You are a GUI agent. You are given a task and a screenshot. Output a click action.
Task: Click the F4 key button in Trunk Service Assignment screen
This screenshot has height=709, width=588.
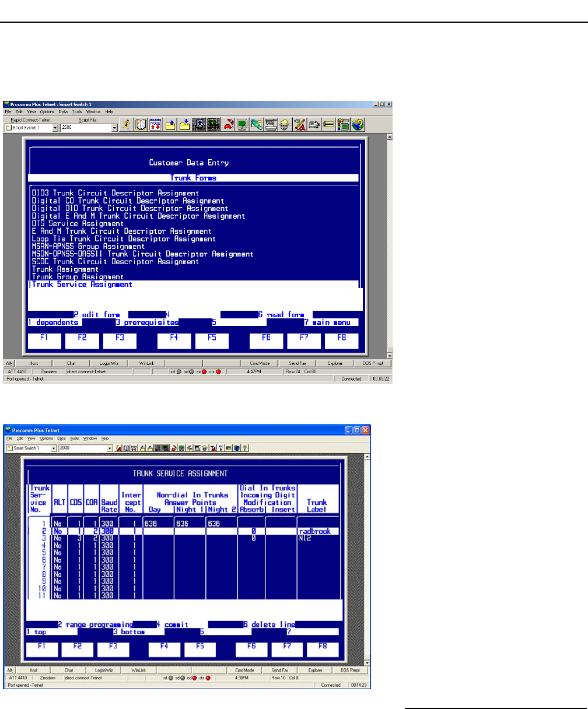click(163, 651)
